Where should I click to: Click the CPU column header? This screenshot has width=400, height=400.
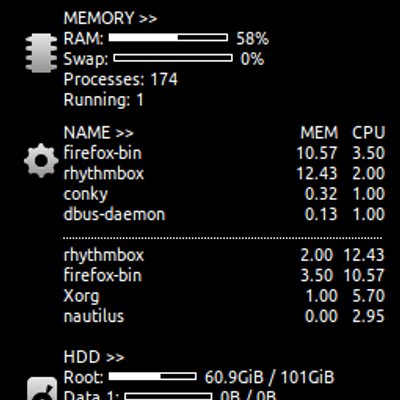(x=368, y=133)
